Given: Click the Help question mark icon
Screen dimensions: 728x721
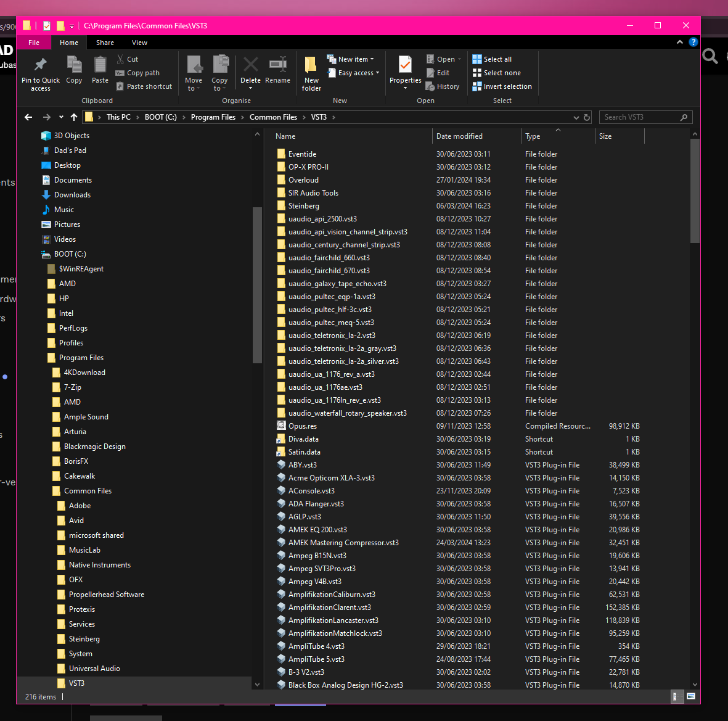Looking at the screenshot, I should 693,43.
